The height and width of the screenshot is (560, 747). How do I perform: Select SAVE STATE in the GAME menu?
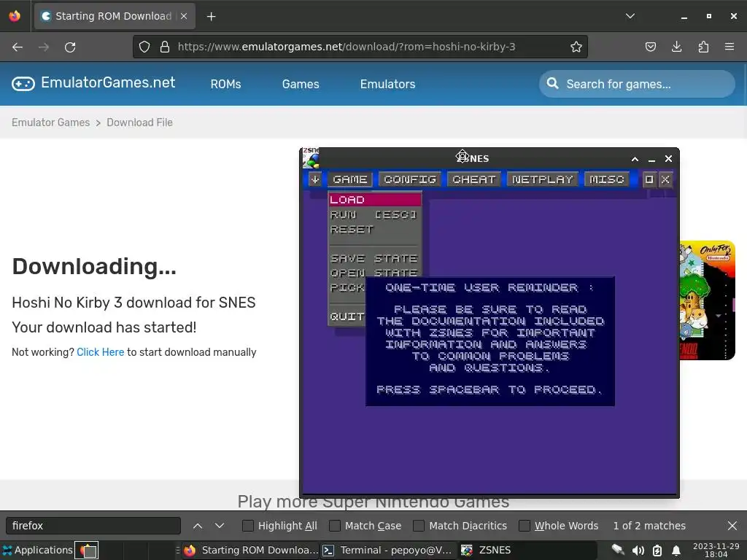pos(374,259)
